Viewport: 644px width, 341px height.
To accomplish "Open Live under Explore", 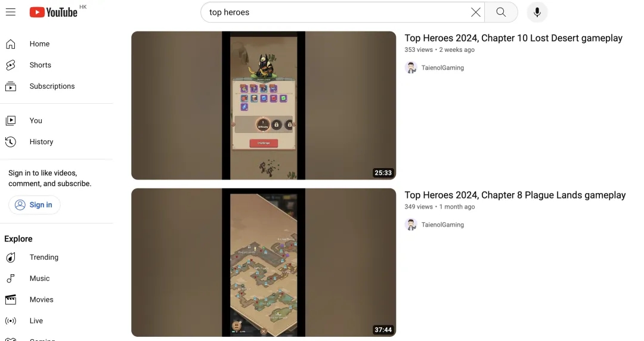I will 56,321.
